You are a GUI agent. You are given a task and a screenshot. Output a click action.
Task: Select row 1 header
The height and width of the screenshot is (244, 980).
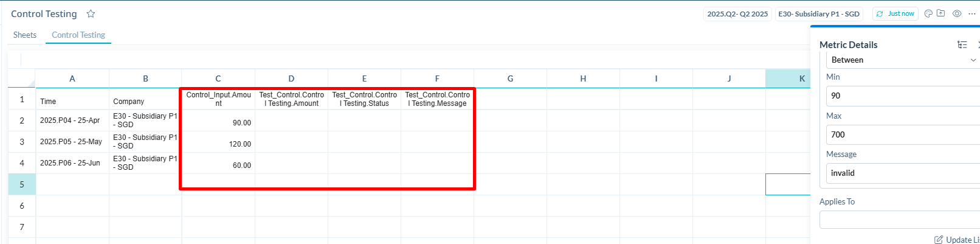point(22,99)
